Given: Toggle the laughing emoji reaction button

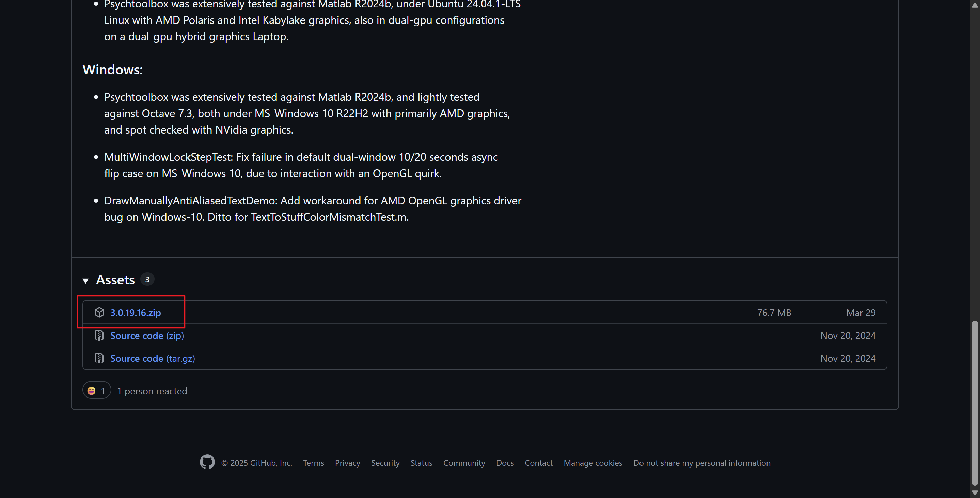Looking at the screenshot, I should click(97, 390).
